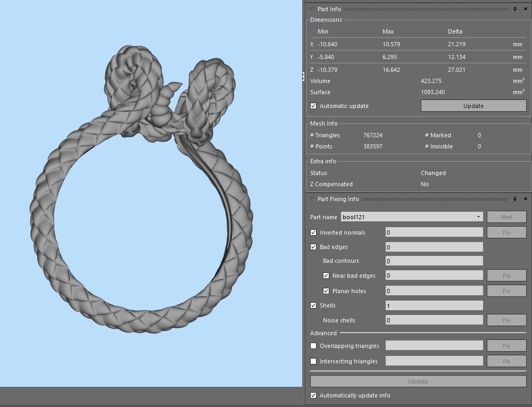
Task: Toggle the Shells checkbox
Action: point(313,305)
